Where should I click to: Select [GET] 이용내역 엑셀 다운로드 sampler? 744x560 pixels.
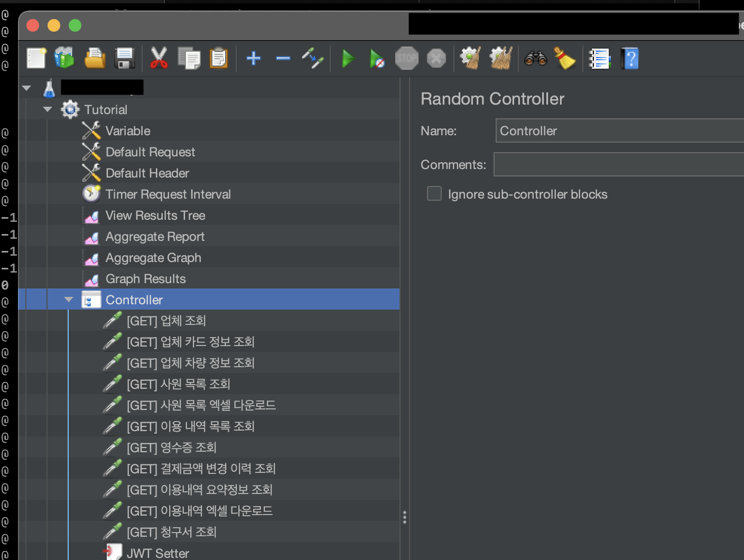[199, 511]
